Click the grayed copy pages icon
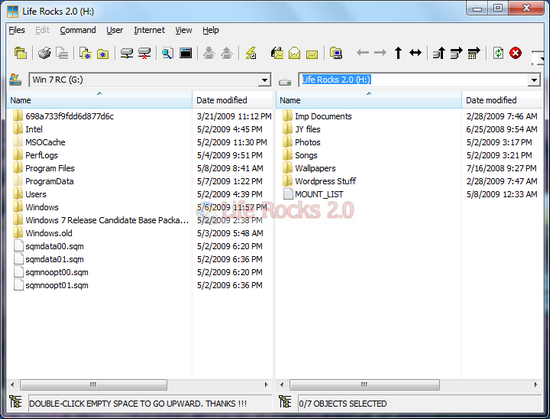The height and width of the screenshot is (419, 550). click(x=62, y=53)
